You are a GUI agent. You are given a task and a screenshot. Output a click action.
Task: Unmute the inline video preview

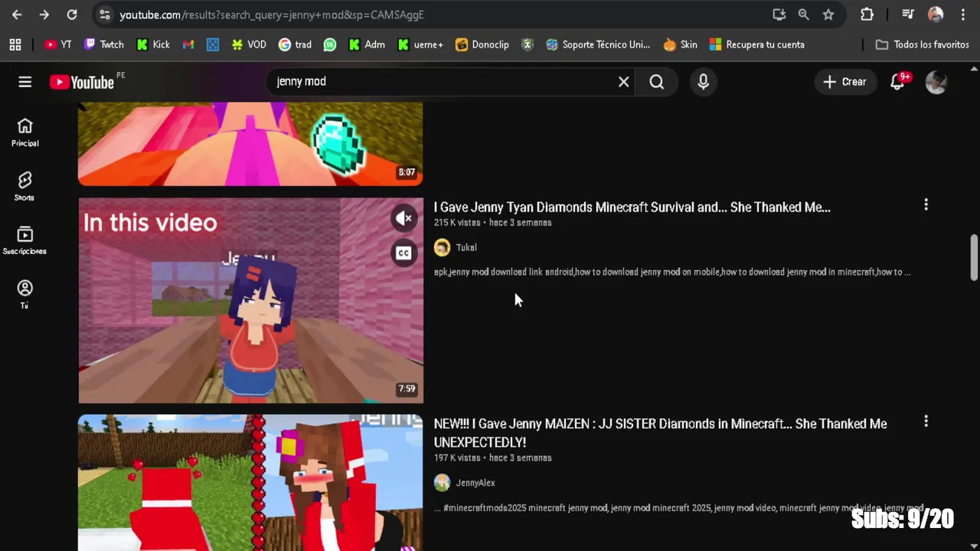[x=404, y=219]
